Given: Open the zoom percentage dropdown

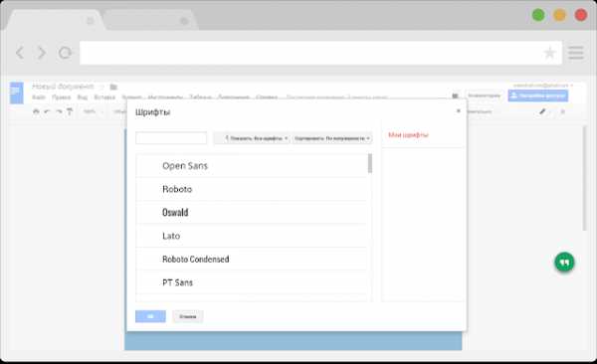Looking at the screenshot, I should tap(93, 111).
